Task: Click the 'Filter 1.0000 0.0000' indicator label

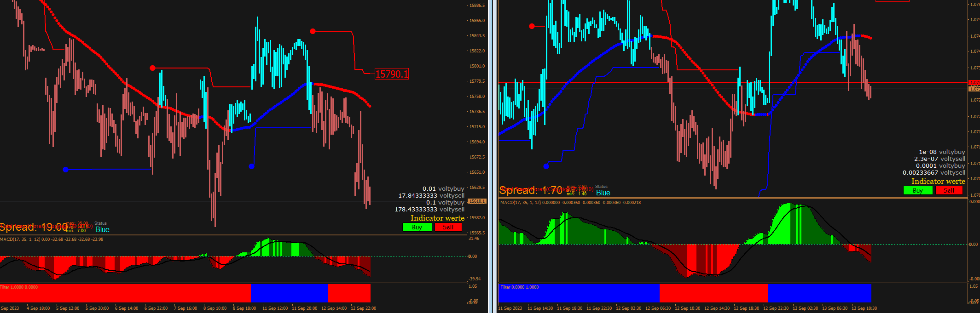Action: click(x=19, y=287)
